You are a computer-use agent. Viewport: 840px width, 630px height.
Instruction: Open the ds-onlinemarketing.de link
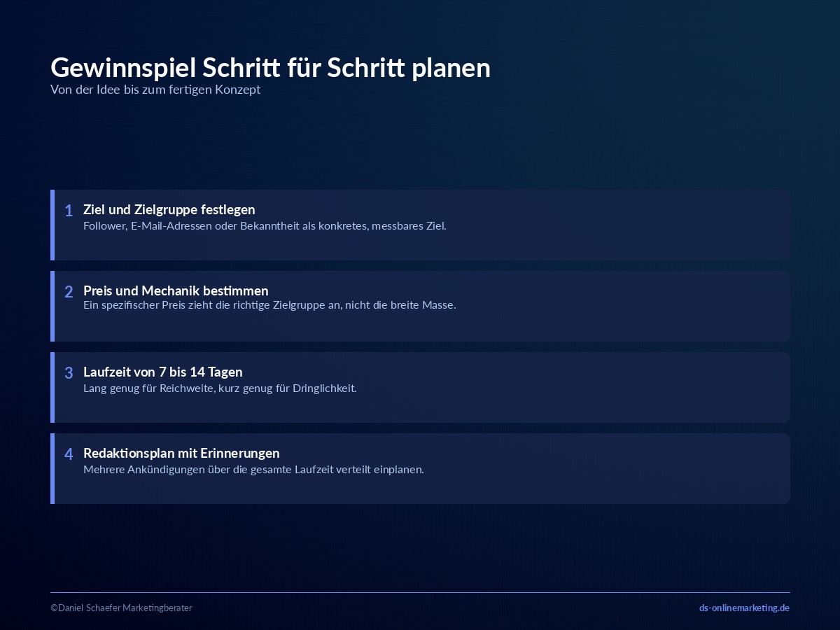(x=744, y=608)
